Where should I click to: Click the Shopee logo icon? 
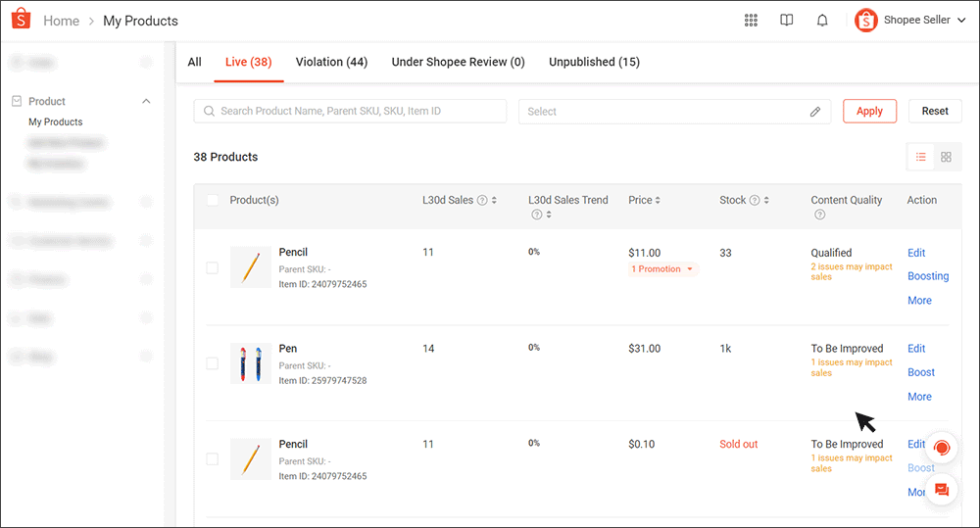coord(22,20)
